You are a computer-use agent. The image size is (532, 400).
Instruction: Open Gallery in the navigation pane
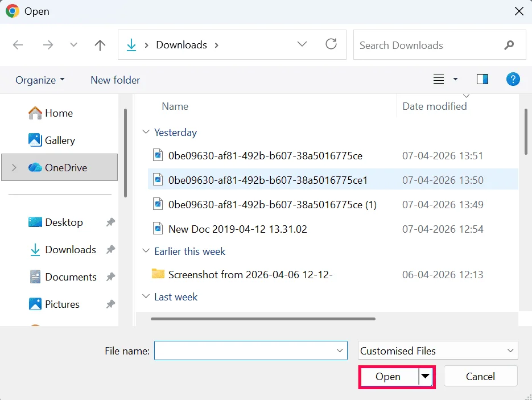coord(60,140)
